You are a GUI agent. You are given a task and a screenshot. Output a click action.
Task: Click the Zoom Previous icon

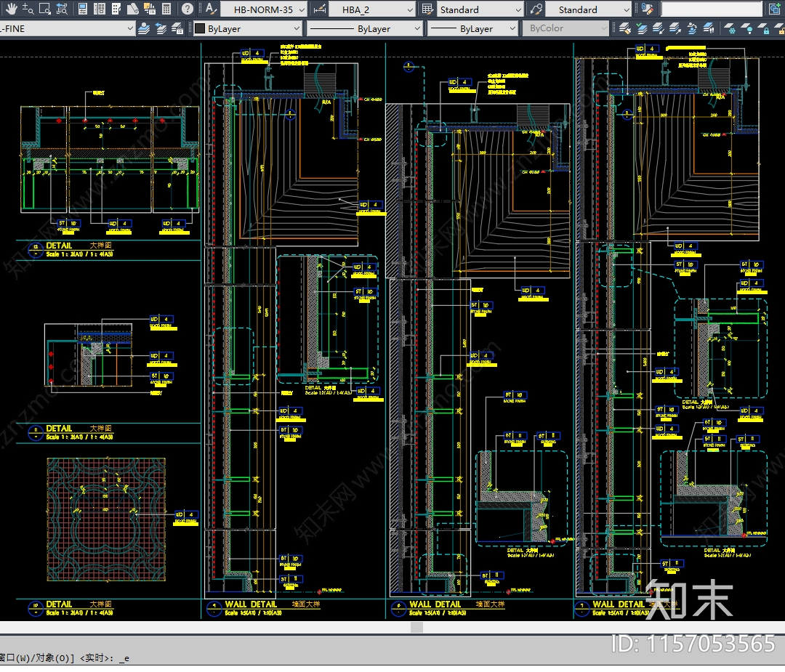click(x=62, y=9)
